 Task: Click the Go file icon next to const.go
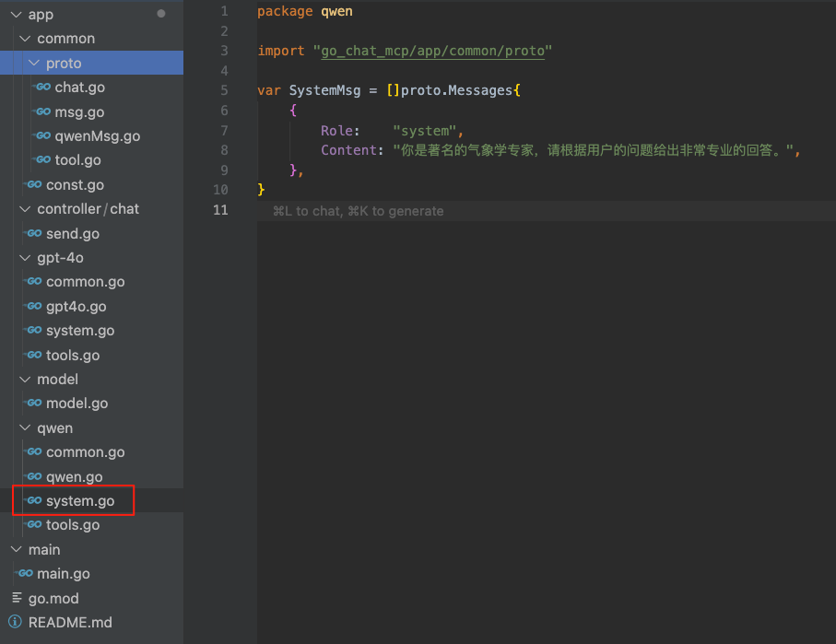coord(34,185)
